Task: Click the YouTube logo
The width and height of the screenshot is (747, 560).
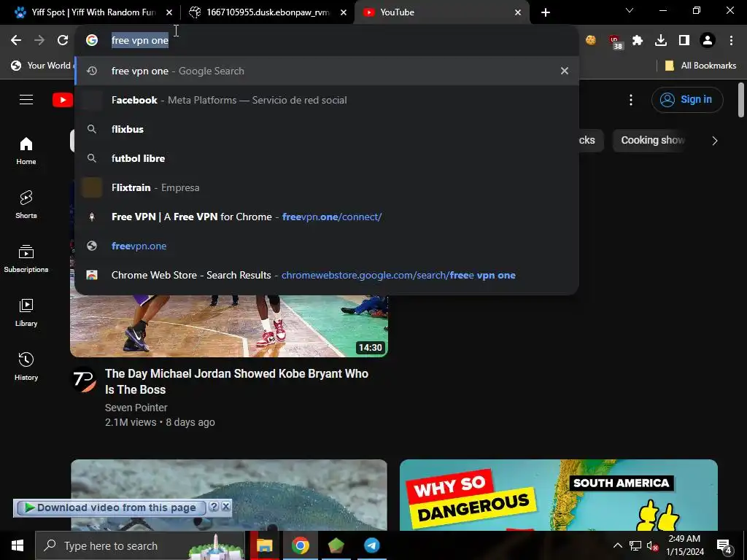Action: (x=63, y=100)
